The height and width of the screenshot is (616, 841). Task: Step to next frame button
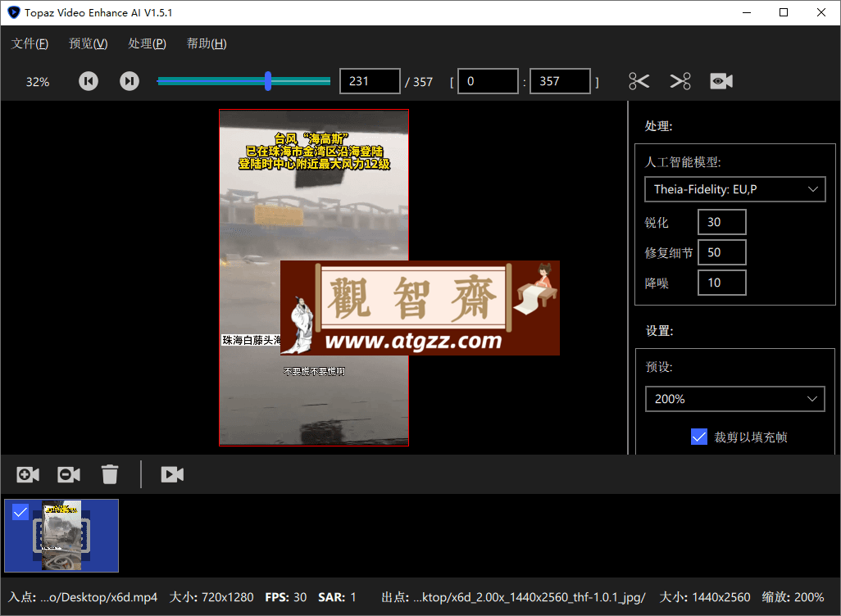[x=130, y=81]
